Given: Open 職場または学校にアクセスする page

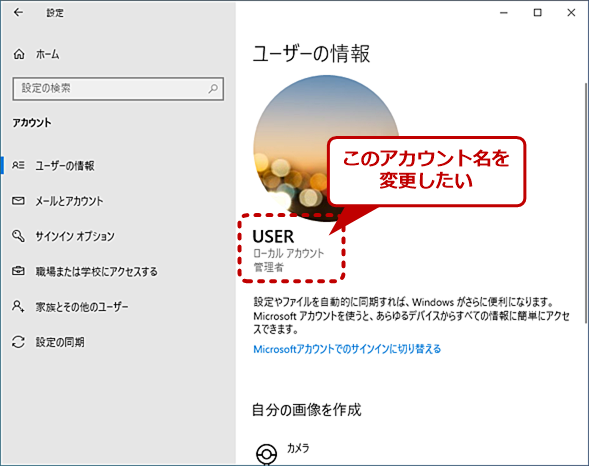Looking at the screenshot, I should [97, 271].
